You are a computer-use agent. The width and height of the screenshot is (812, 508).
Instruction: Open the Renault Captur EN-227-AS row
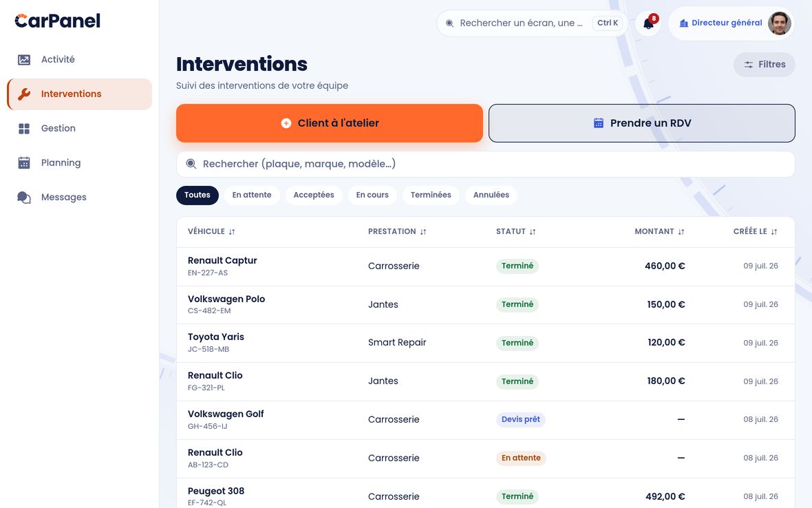tap(485, 266)
